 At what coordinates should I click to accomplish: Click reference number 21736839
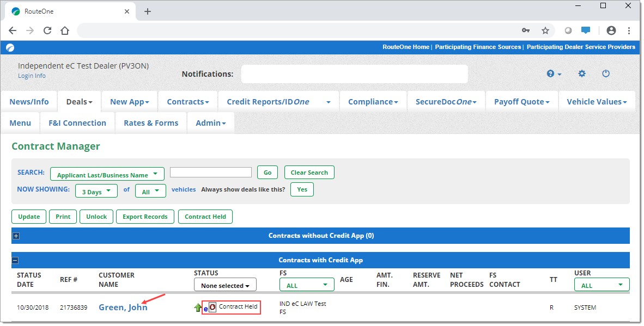pyautogui.click(x=74, y=307)
